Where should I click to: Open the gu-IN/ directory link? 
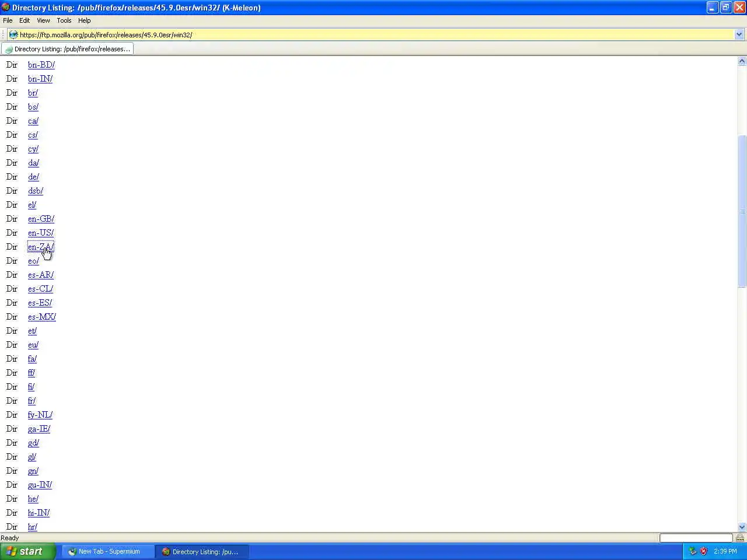pyautogui.click(x=40, y=485)
